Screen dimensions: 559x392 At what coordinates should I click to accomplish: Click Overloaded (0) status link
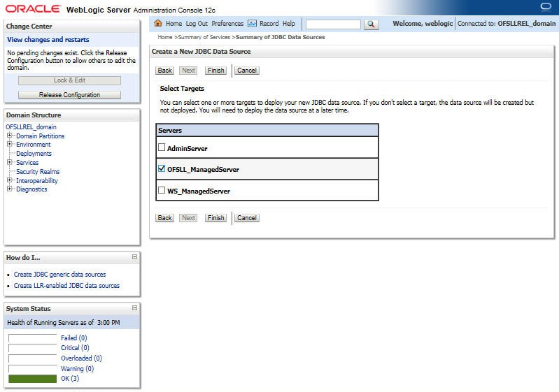(x=81, y=358)
